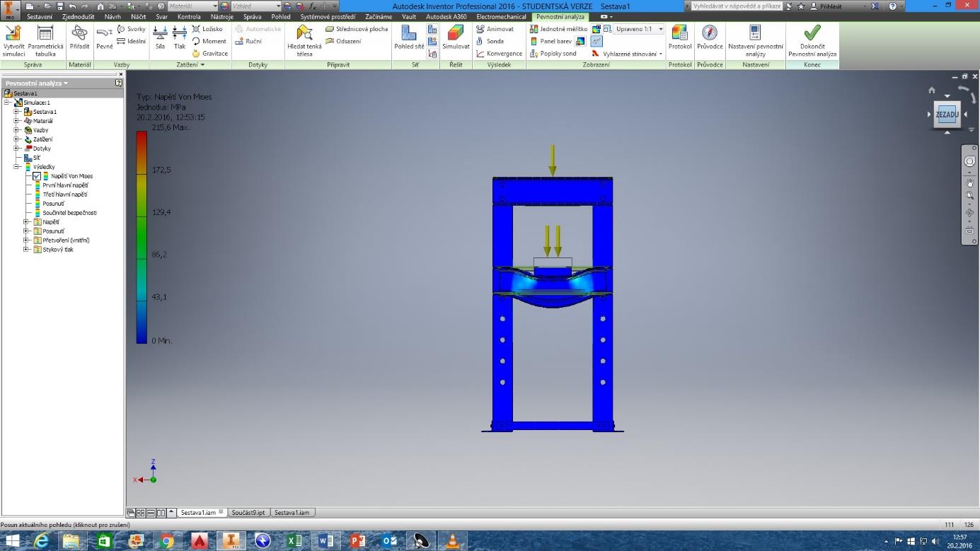Collapse the Simulace:1 tree node
Screen dimensions: 980x551
pyautogui.click(x=6, y=103)
